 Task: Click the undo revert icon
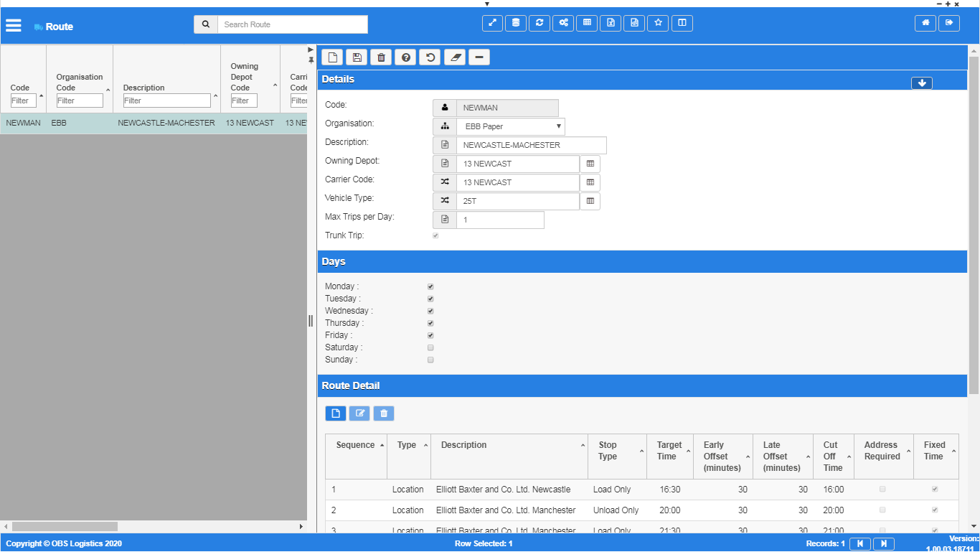coord(430,57)
